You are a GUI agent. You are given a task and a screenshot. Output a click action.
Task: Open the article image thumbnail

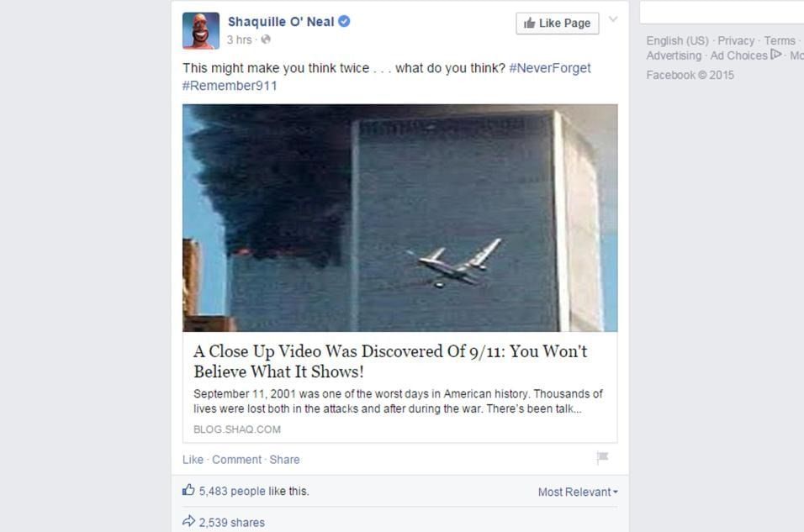pyautogui.click(x=400, y=218)
